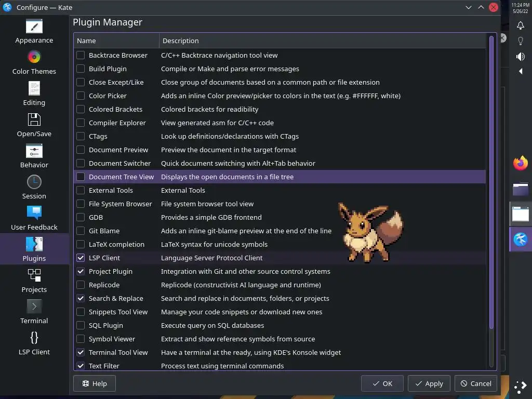This screenshot has height=399, width=532.
Task: Sort plugins by the Description column header
Action: tap(322, 41)
